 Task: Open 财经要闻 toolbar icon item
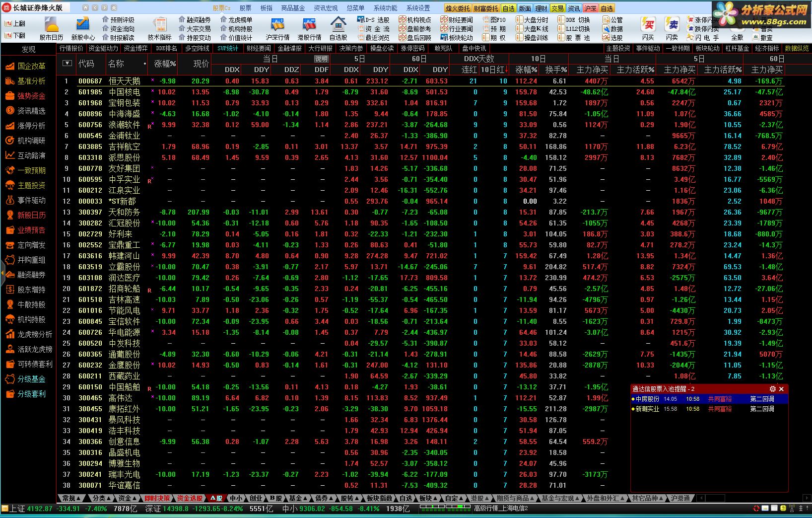[x=457, y=20]
